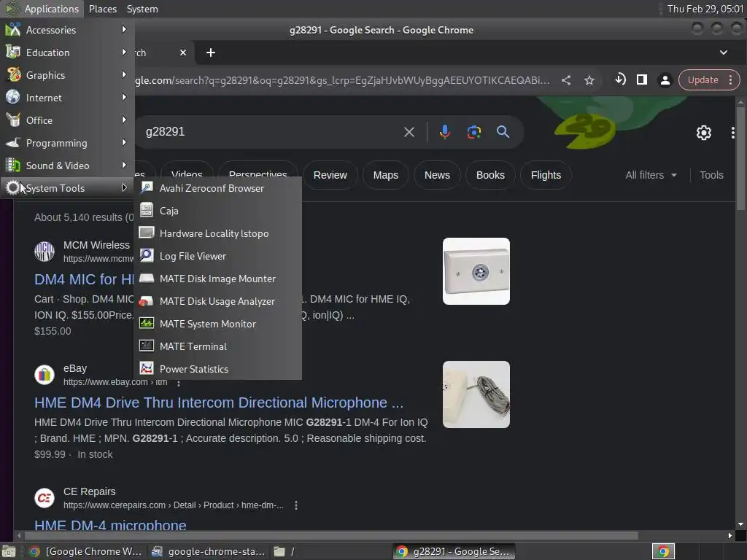This screenshot has height=560, width=747.
Task: Switch to Google Chrome W... taskbar window
Action: 85,551
